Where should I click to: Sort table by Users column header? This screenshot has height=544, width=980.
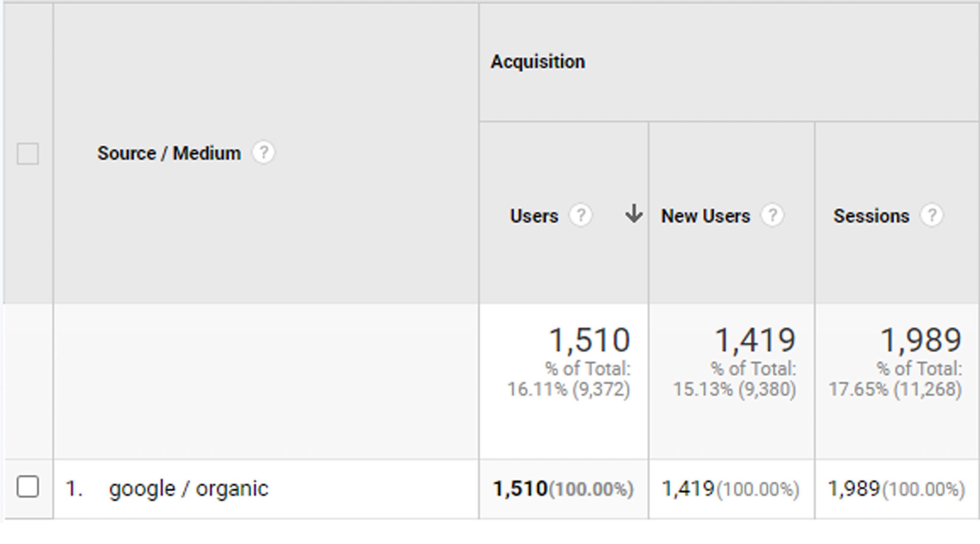(x=534, y=216)
